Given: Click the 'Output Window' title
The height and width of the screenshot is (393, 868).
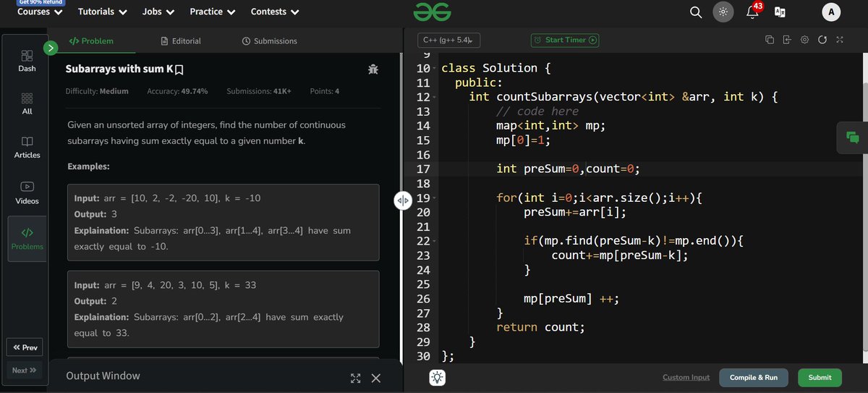Looking at the screenshot, I should coord(103,376).
